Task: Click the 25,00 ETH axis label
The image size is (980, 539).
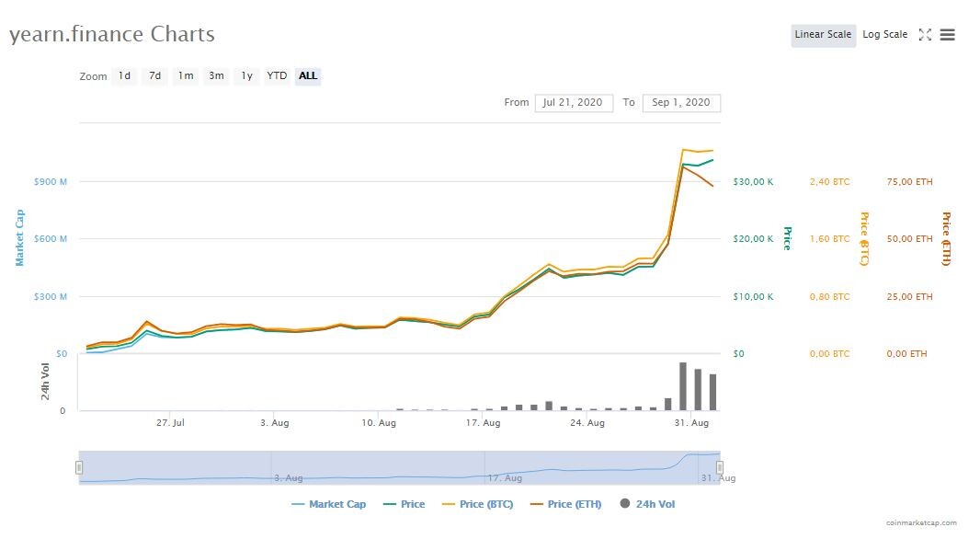Action: point(909,296)
